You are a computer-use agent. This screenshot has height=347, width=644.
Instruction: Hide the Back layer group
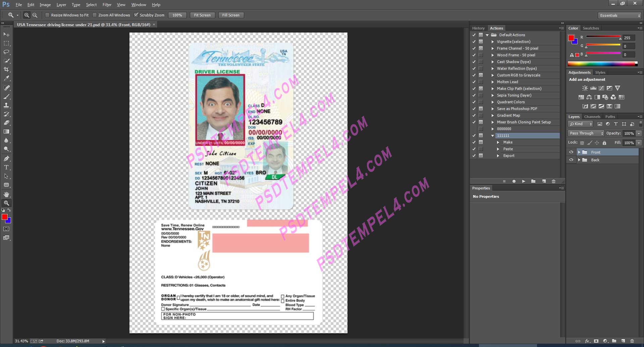coord(572,160)
